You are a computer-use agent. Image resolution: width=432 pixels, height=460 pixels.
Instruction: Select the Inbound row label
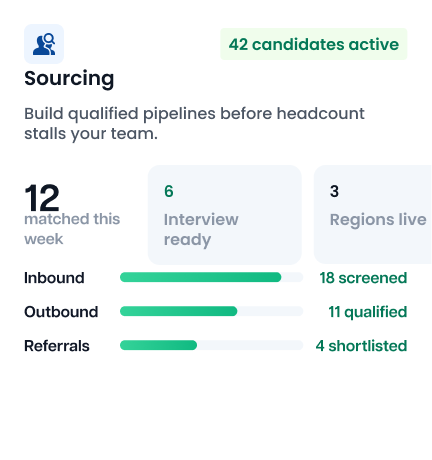(x=54, y=278)
